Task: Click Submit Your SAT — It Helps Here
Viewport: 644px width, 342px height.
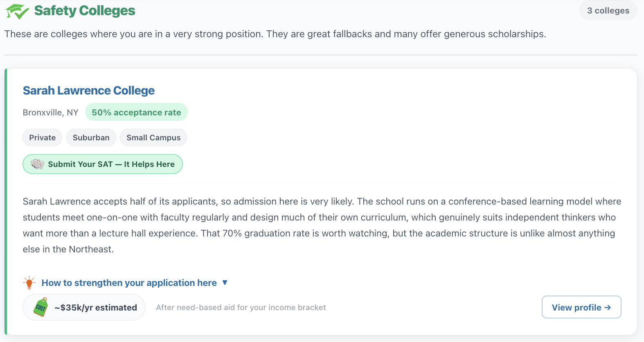Action: pyautogui.click(x=103, y=164)
